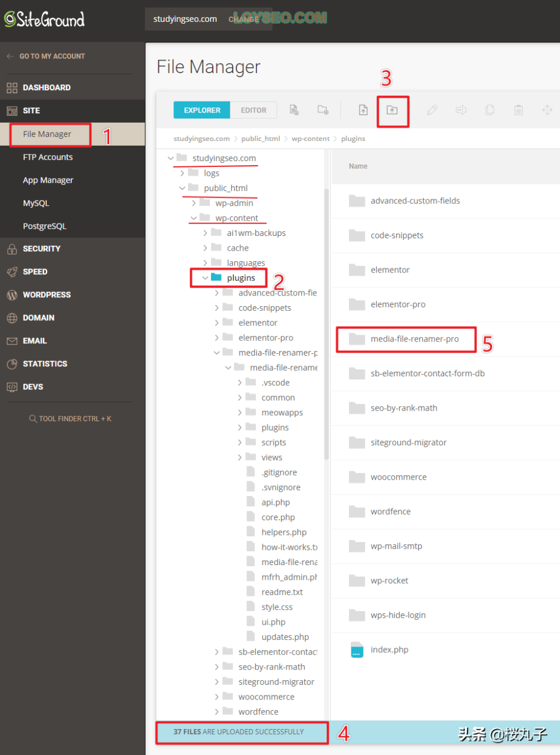560x755 pixels.
Task: Click the Copy toolbar icon
Action: (489, 110)
